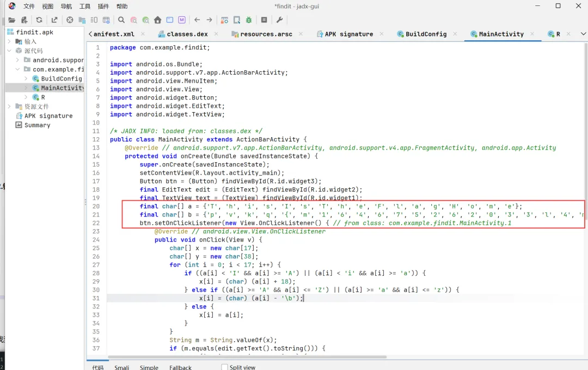Switch to Simple code view
Screen dimensions: 588x370
coord(149,367)
